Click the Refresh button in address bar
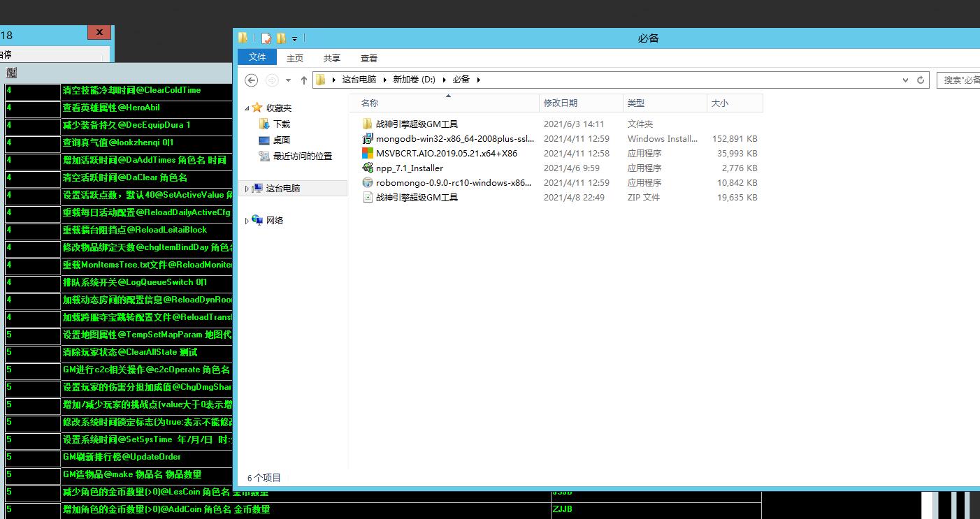 click(x=921, y=80)
